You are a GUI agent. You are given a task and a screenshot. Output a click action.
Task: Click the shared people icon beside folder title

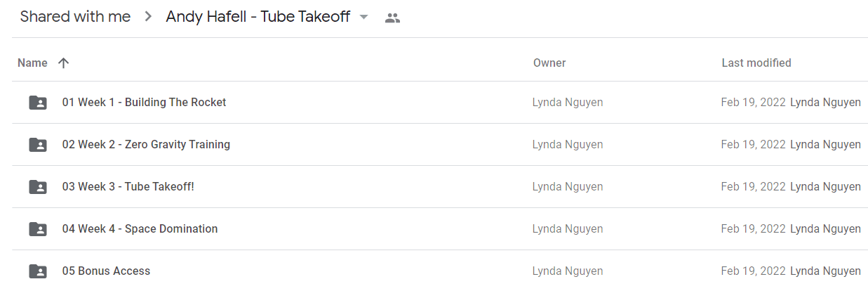point(392,18)
